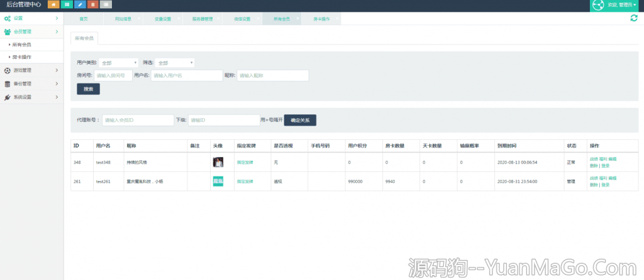Click the 搜索 button
The width and height of the screenshot is (644, 280).
(88, 89)
